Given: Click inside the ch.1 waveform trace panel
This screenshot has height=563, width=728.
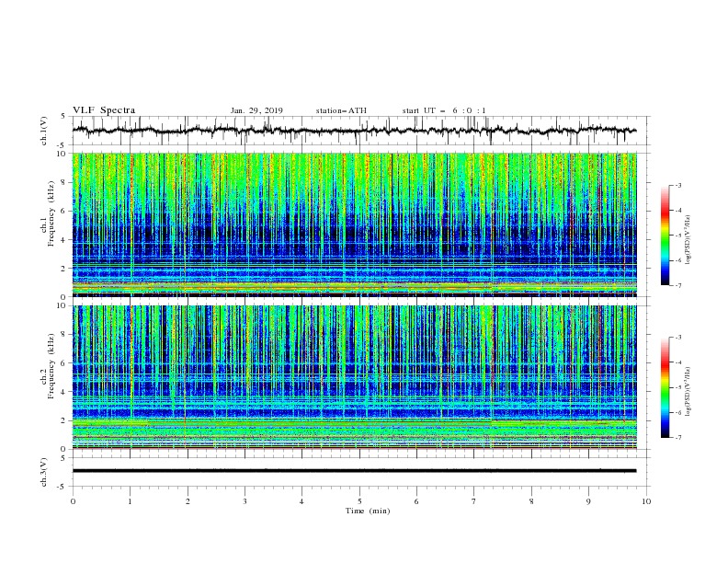Looking at the screenshot, I should pos(360,131).
